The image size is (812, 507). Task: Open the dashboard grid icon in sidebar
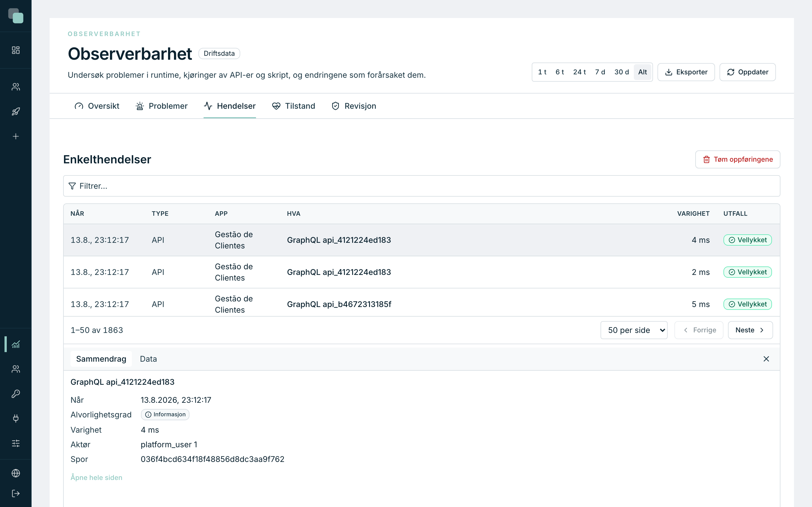[16, 50]
